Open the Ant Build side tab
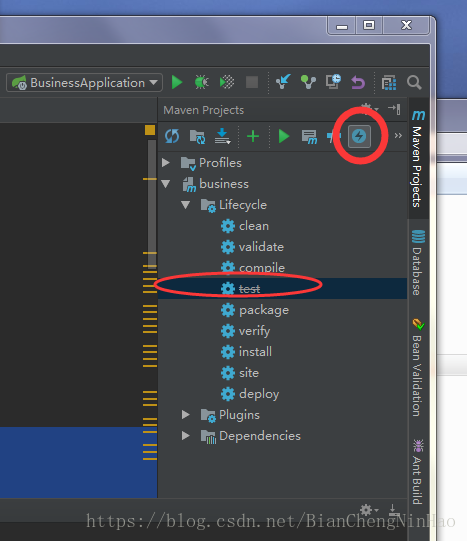 [x=418, y=472]
